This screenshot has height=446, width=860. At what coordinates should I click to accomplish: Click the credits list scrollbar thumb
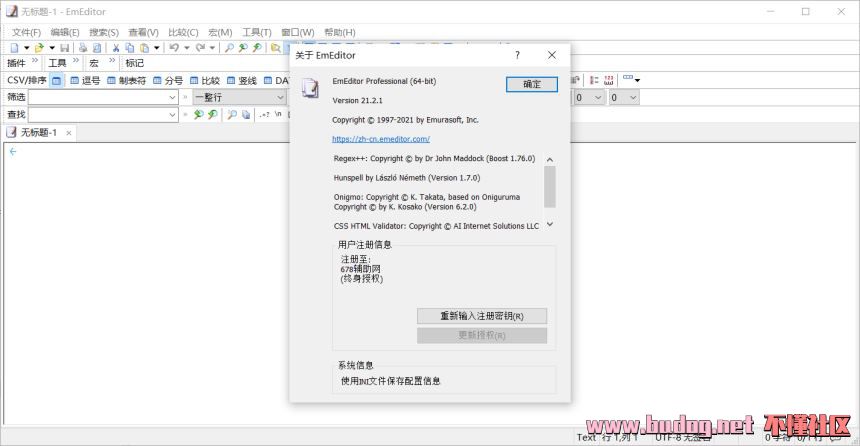point(550,187)
